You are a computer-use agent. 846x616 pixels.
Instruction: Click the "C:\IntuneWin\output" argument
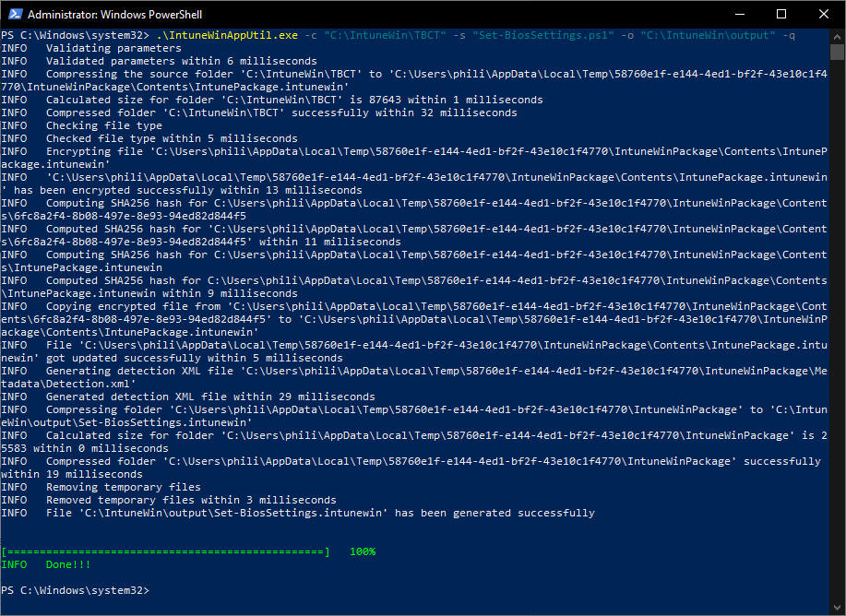click(708, 36)
